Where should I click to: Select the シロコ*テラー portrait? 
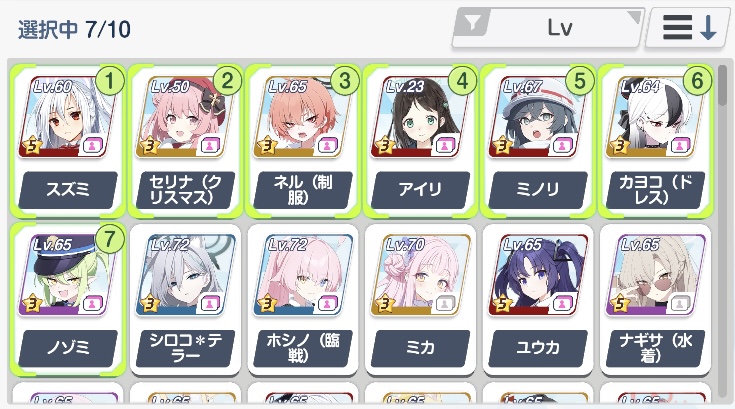[x=185, y=275]
